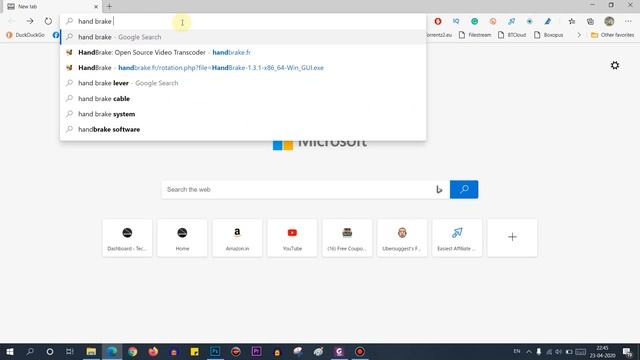Image resolution: width=640 pixels, height=360 pixels.
Task: Open YouTube quick link tile
Action: (x=292, y=238)
